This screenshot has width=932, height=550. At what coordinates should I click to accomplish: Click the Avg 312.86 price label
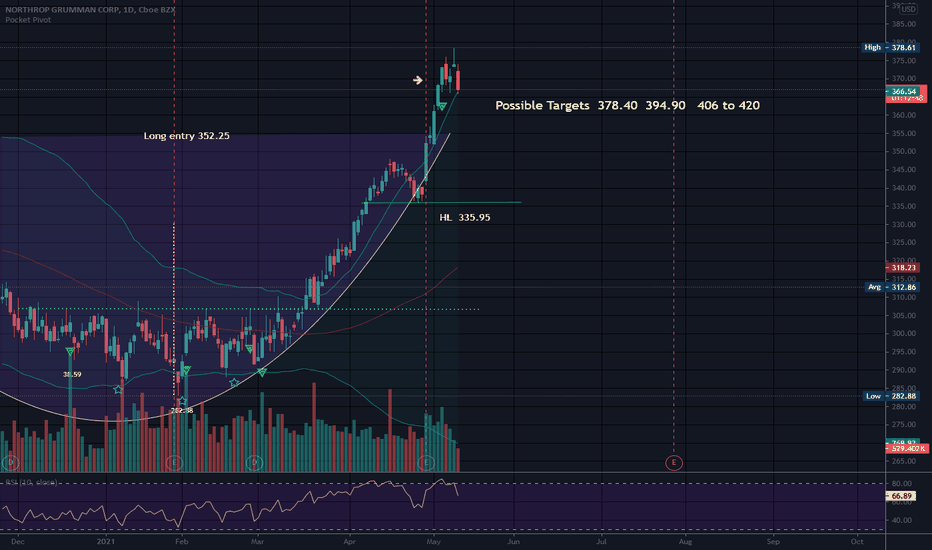pyautogui.click(x=892, y=287)
